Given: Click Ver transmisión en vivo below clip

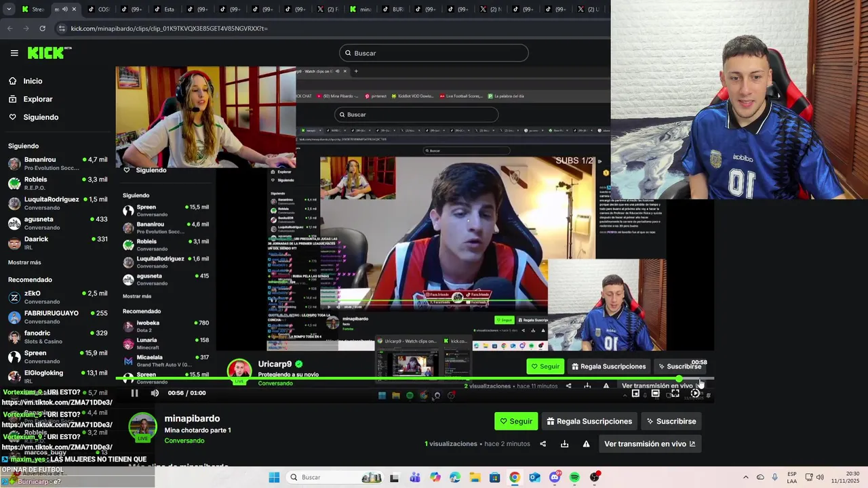Looking at the screenshot, I should pyautogui.click(x=650, y=444).
